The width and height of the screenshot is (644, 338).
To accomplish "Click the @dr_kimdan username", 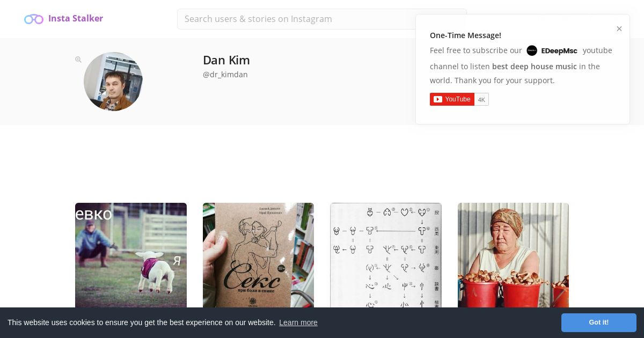I will coord(225,75).
